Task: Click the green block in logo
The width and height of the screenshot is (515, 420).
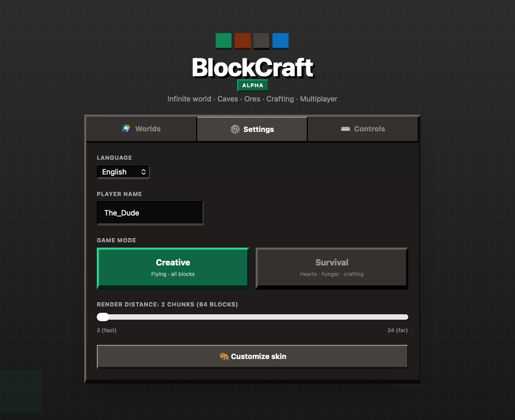Action: [224, 40]
